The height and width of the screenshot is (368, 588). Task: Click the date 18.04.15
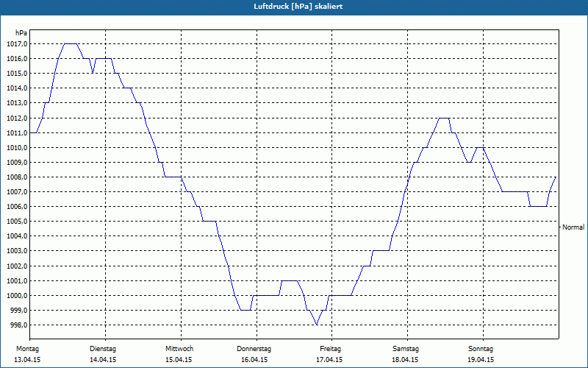pyautogui.click(x=405, y=360)
